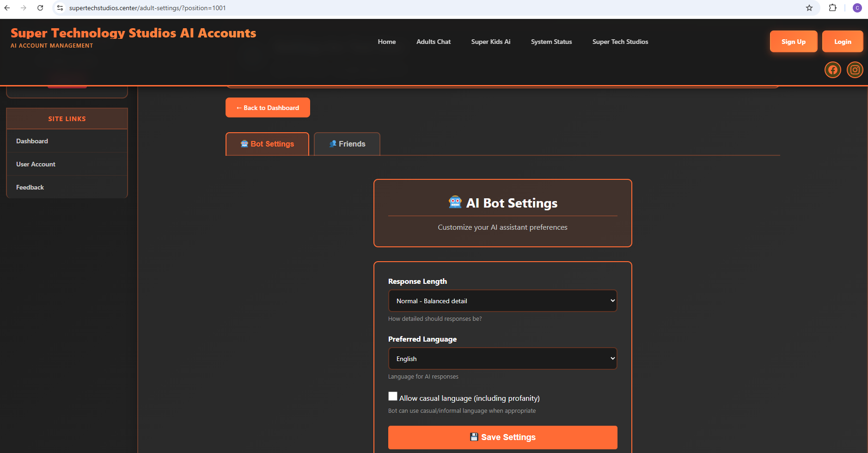This screenshot has width=868, height=453.
Task: Open the Preferred Language dropdown
Action: (x=502, y=359)
